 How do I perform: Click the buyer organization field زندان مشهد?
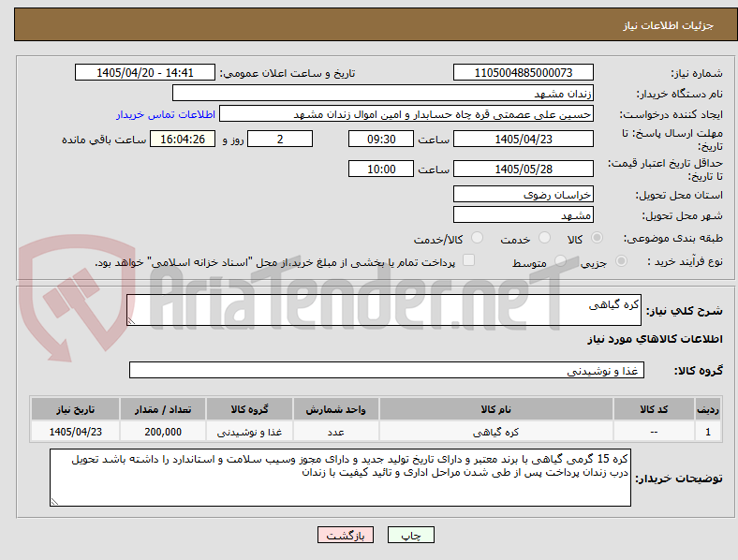pos(383,93)
